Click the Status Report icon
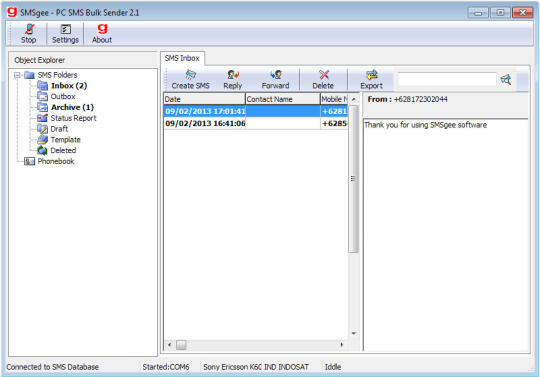This screenshot has width=540, height=377. tap(42, 118)
